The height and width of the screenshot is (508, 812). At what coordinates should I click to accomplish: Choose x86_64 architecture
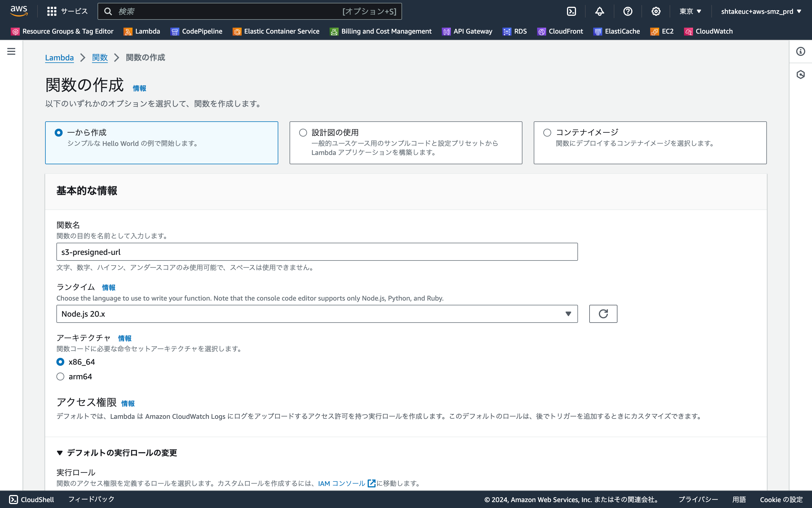coord(60,362)
